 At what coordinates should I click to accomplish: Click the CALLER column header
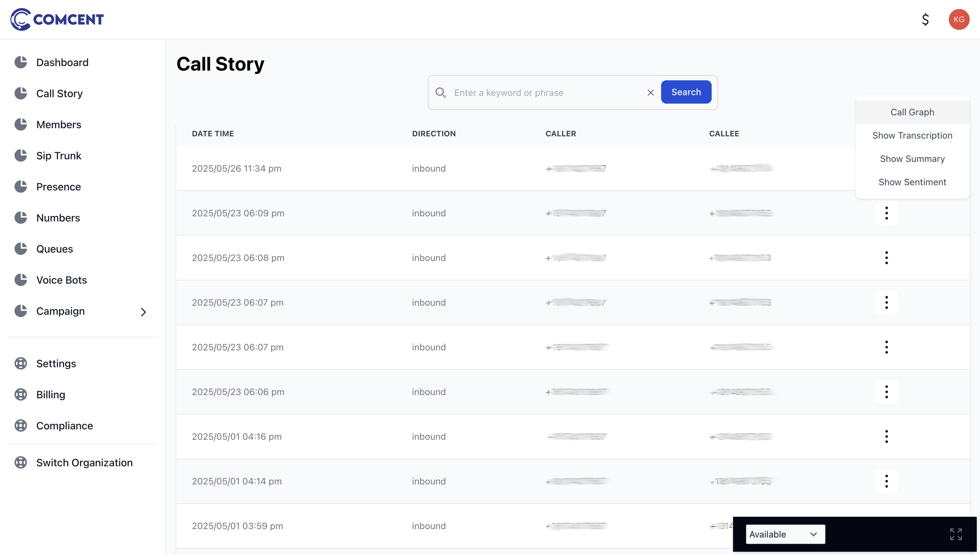pos(560,133)
